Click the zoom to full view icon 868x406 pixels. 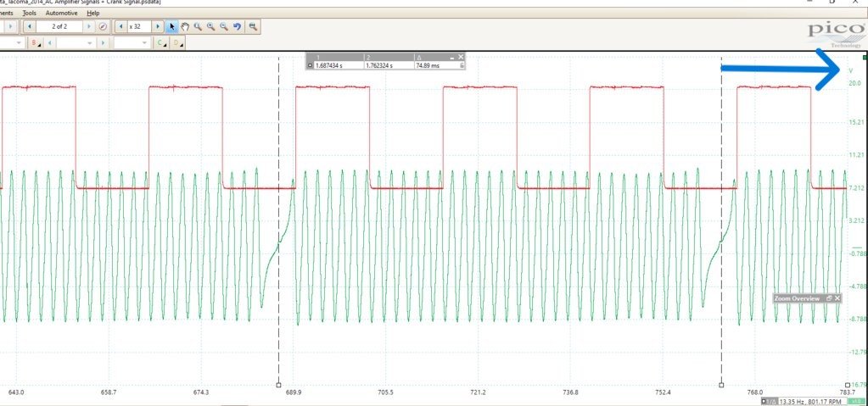tap(253, 26)
